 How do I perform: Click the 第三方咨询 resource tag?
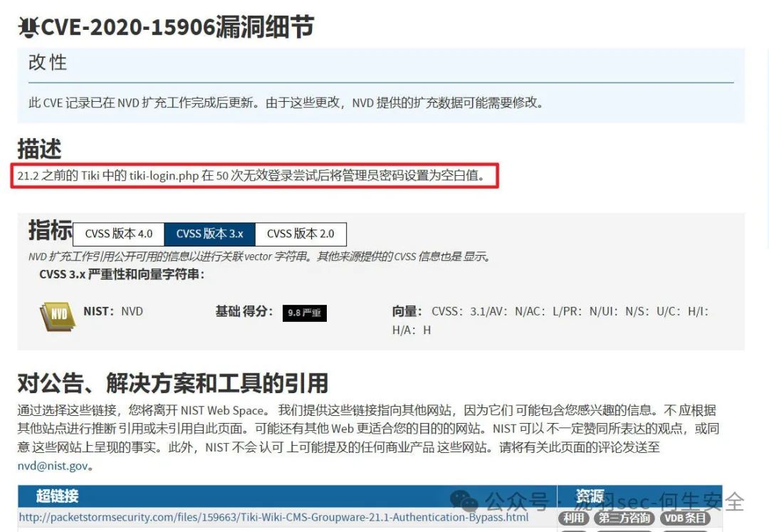624,518
